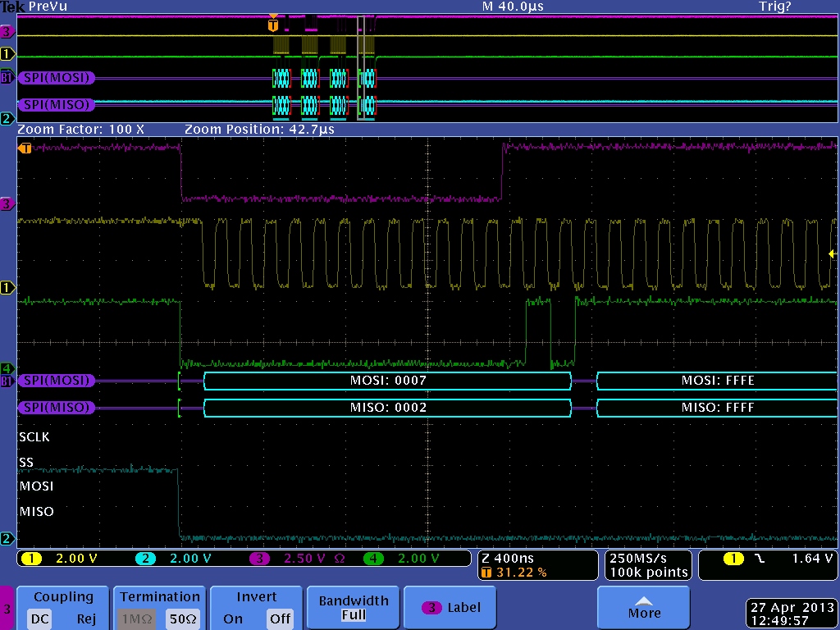Viewport: 840px width, 630px height.
Task: Set Coupling to DC
Action: click(x=39, y=619)
